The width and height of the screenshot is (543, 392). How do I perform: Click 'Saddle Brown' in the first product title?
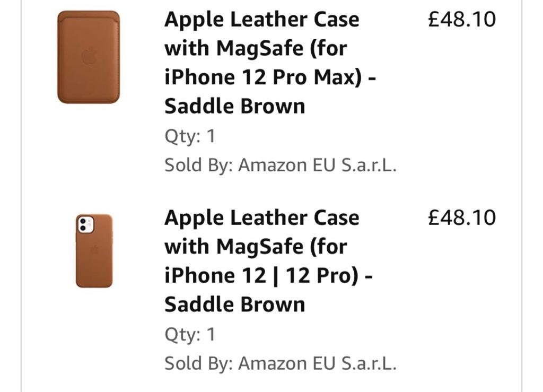(234, 106)
